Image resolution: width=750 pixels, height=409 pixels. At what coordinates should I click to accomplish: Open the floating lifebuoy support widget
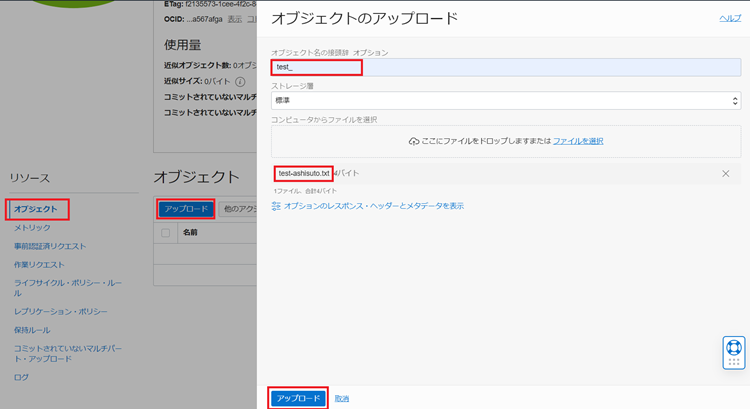[734, 352]
